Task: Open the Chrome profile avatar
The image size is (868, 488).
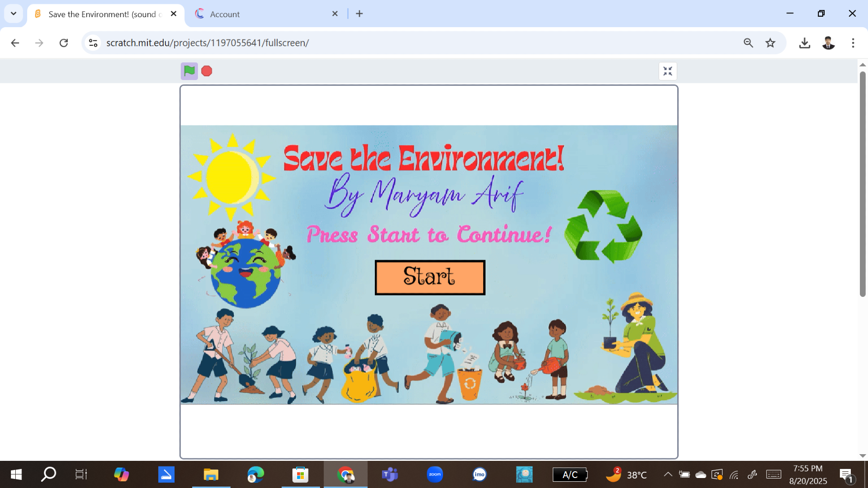Action: click(828, 43)
